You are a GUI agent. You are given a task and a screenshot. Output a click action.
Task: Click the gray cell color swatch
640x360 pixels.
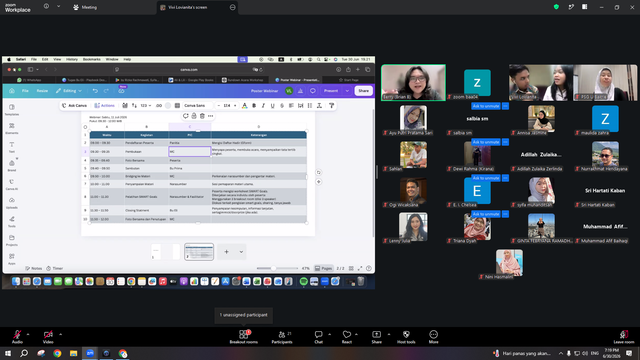(168, 105)
